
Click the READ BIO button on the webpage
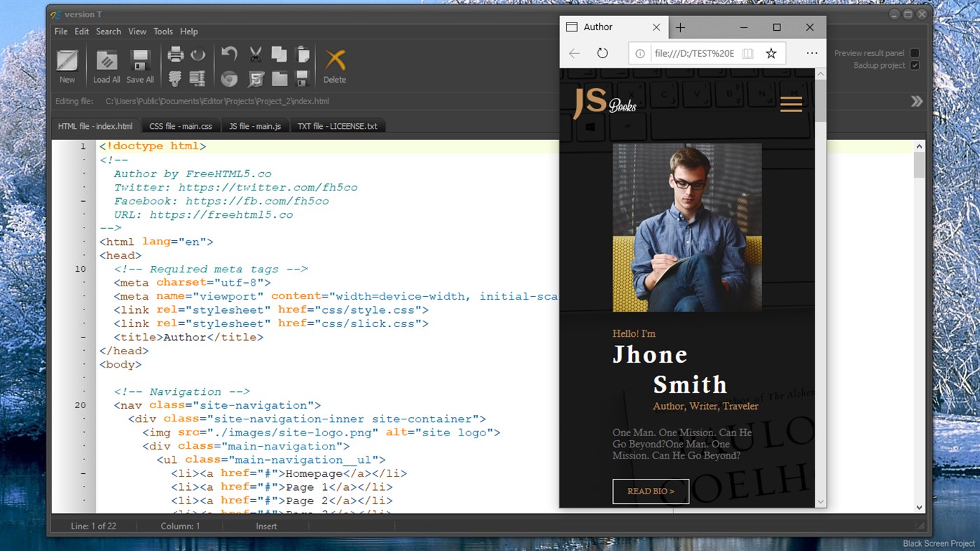[x=651, y=491]
